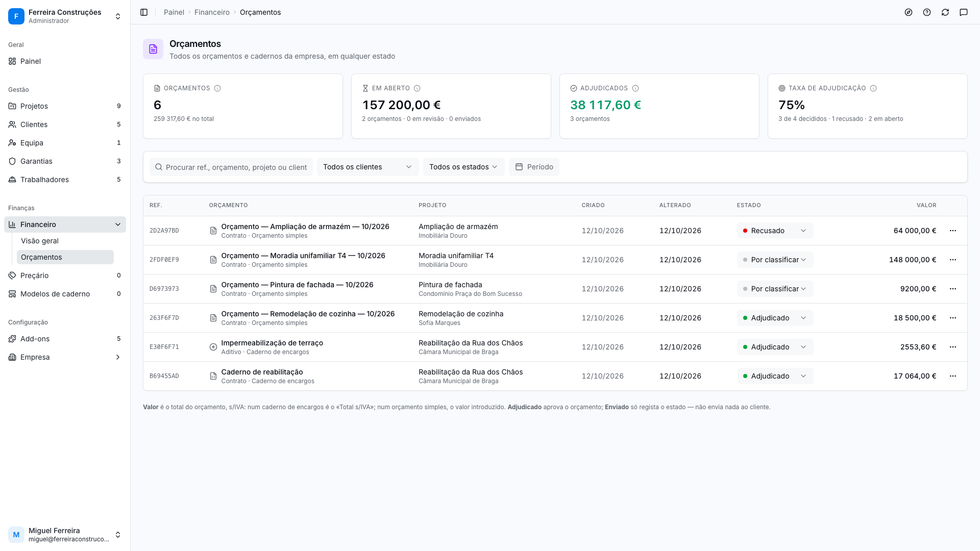This screenshot has height=551, width=980.
Task: Change status of Caderno de reabilitação row
Action: tap(775, 376)
